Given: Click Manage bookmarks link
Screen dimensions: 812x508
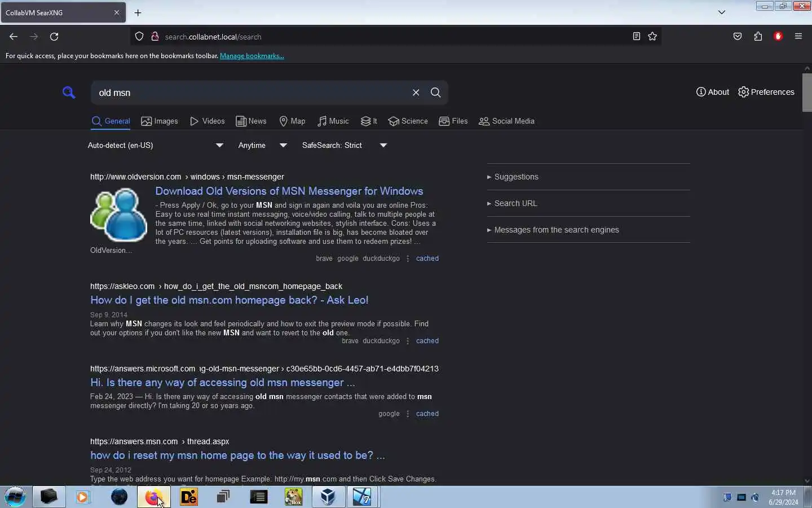Looking at the screenshot, I should [252, 56].
